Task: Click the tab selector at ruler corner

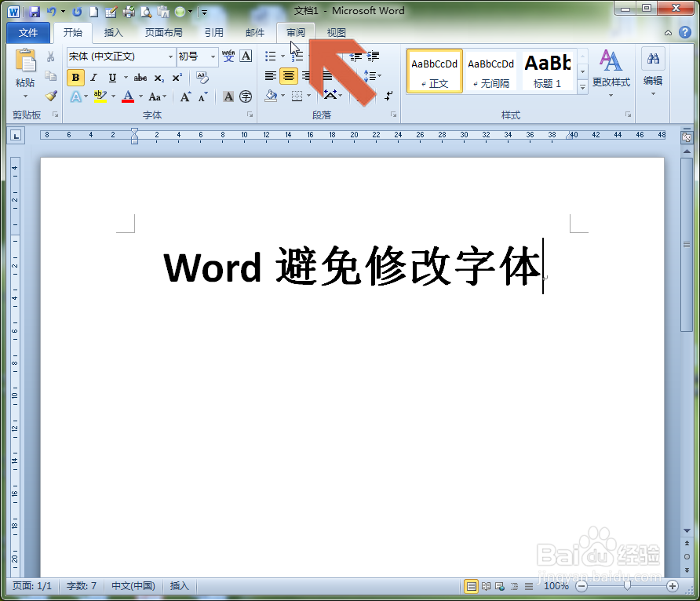Action: (16, 136)
